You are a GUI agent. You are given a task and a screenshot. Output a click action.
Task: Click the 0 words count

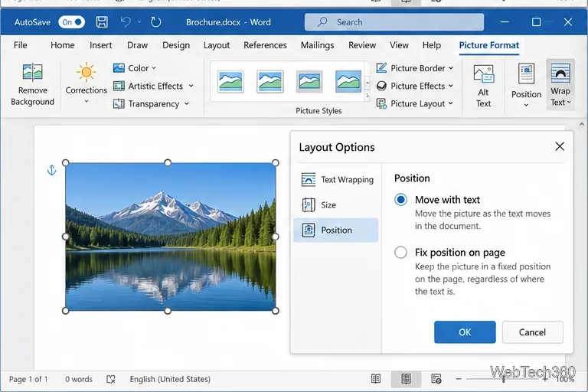pyautogui.click(x=79, y=379)
